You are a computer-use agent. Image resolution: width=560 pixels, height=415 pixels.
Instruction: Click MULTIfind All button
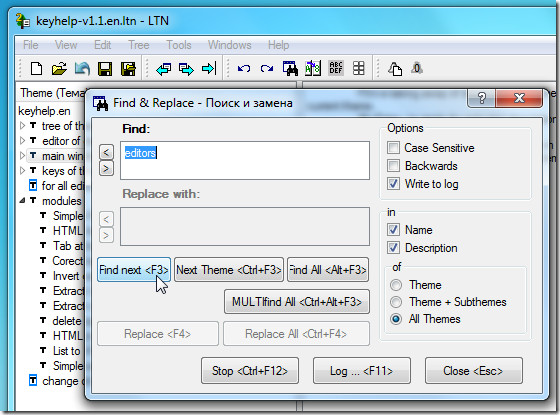[x=297, y=302]
